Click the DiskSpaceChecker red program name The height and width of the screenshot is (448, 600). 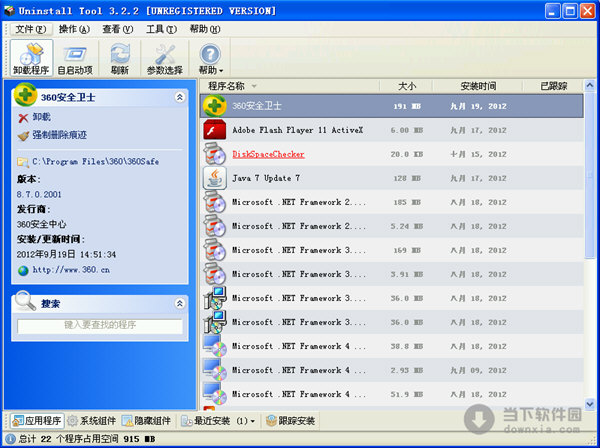pos(268,154)
